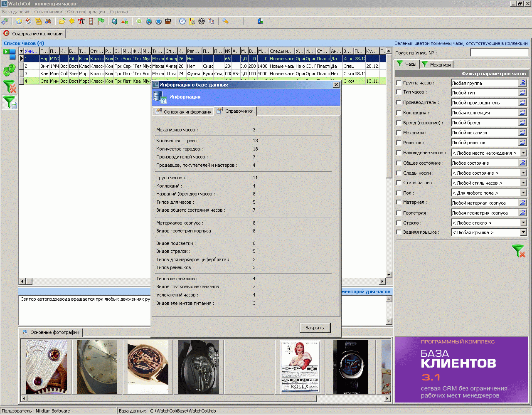532x415 pixels.
Task: Tick the Стекло filter checkbox
Action: coord(399,223)
